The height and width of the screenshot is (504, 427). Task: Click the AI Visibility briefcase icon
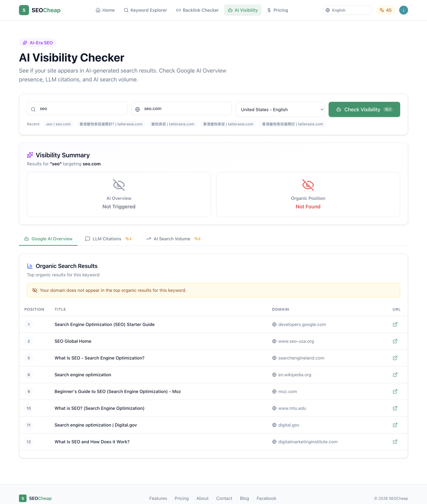pyautogui.click(x=230, y=10)
